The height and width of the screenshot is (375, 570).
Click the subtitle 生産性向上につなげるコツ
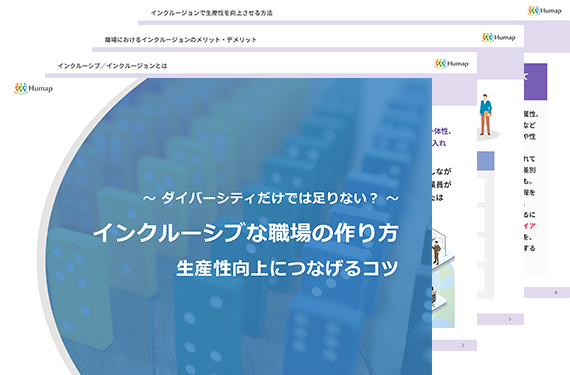[287, 268]
